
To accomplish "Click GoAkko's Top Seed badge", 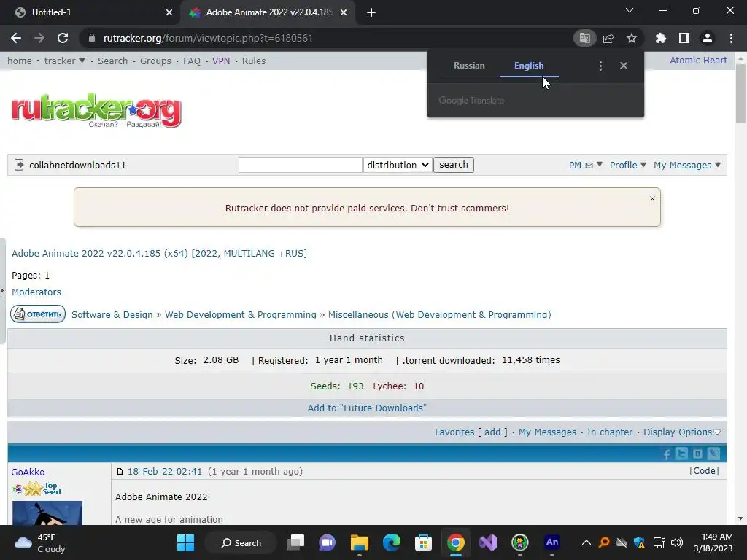I will tap(36, 489).
